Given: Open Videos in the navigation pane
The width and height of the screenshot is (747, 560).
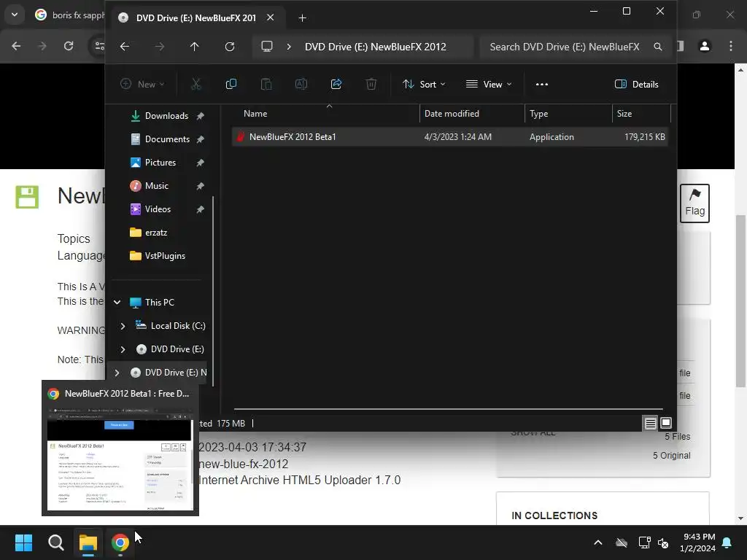Looking at the screenshot, I should click(158, 209).
